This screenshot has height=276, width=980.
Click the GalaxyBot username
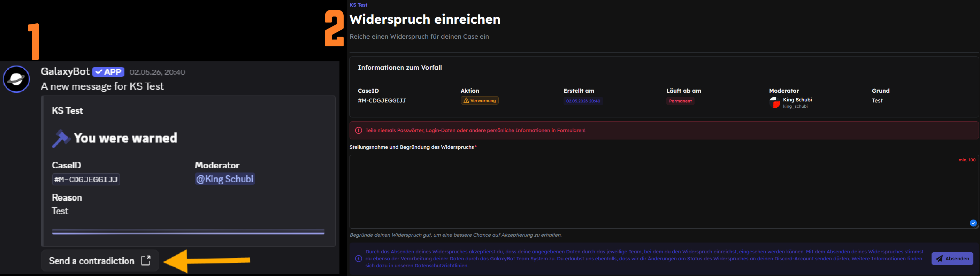coord(65,71)
